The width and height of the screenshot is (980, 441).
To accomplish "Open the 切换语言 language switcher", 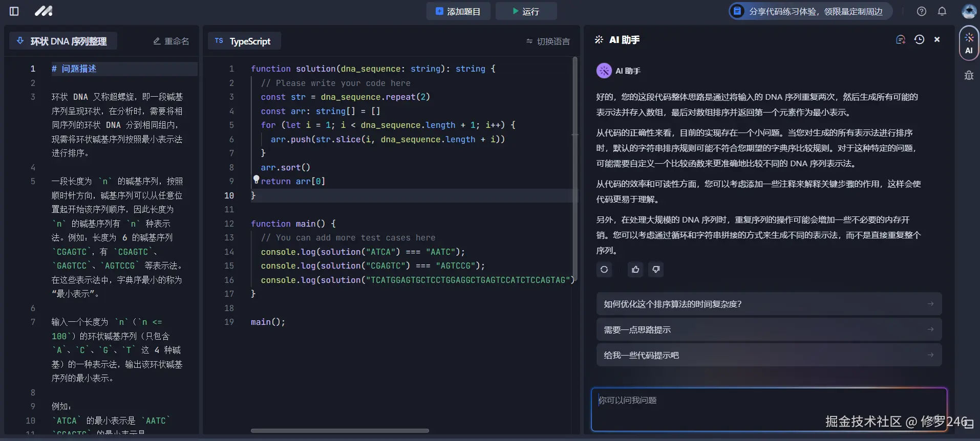I will click(548, 41).
